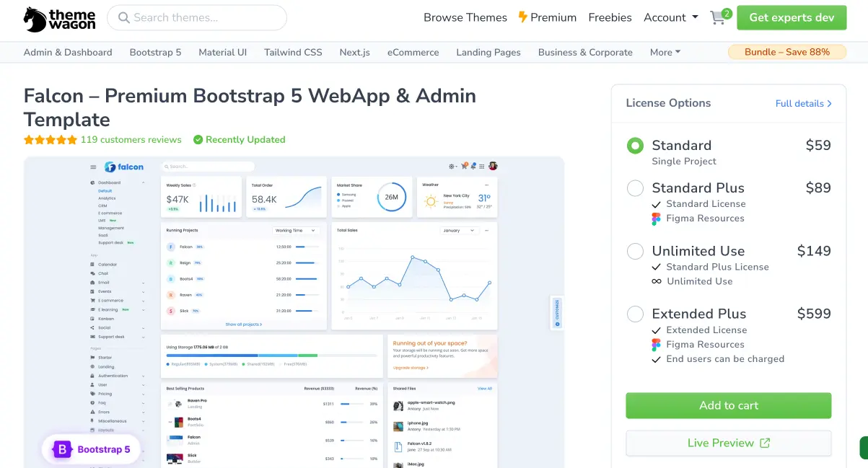The image size is (868, 468).
Task: Open Full details license link
Action: coord(804,104)
